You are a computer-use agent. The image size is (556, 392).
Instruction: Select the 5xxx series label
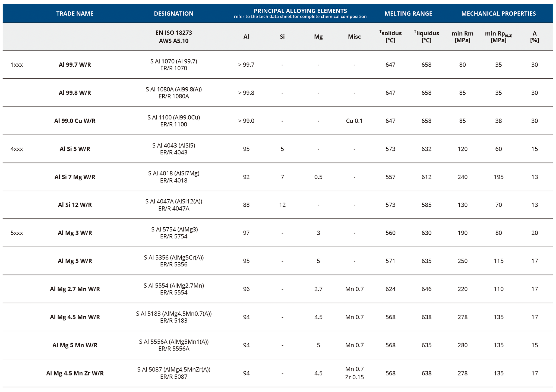17,233
